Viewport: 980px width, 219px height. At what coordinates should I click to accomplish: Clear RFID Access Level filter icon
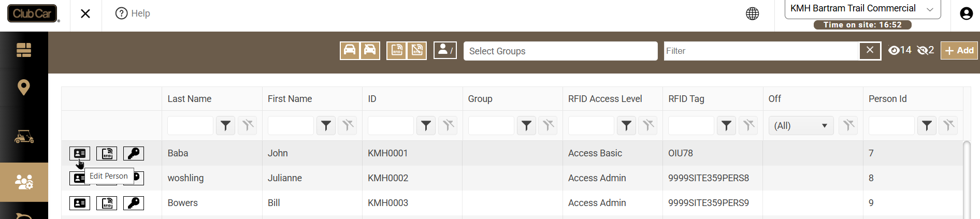tap(648, 126)
